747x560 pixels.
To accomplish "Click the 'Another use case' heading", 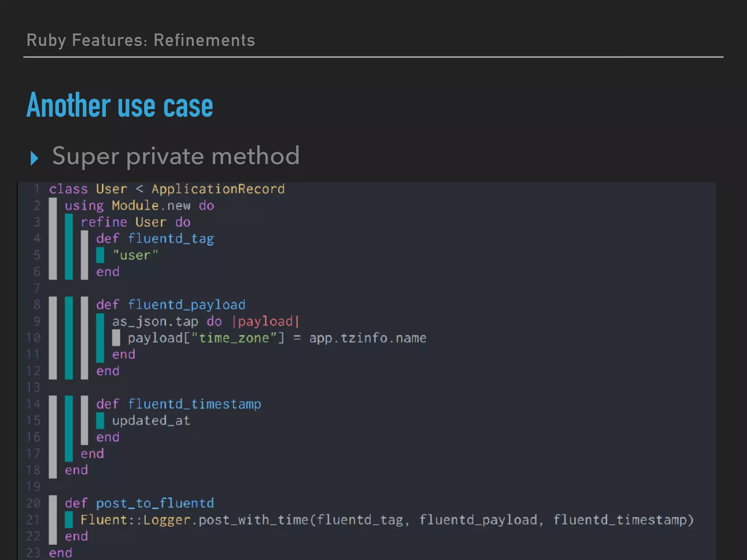I will (x=120, y=106).
